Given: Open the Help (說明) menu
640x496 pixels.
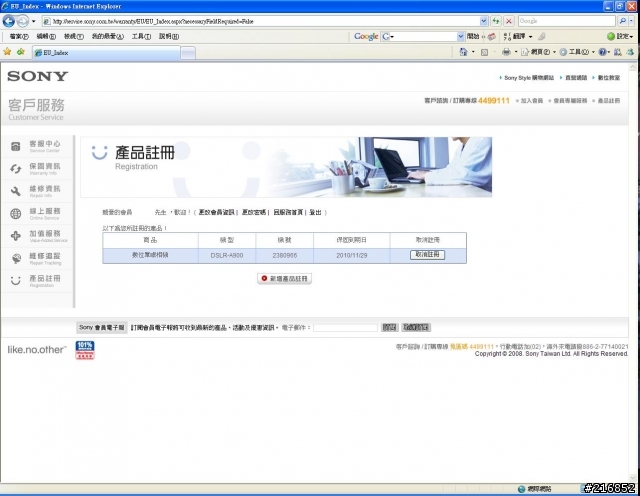Looking at the screenshot, I should pos(169,36).
